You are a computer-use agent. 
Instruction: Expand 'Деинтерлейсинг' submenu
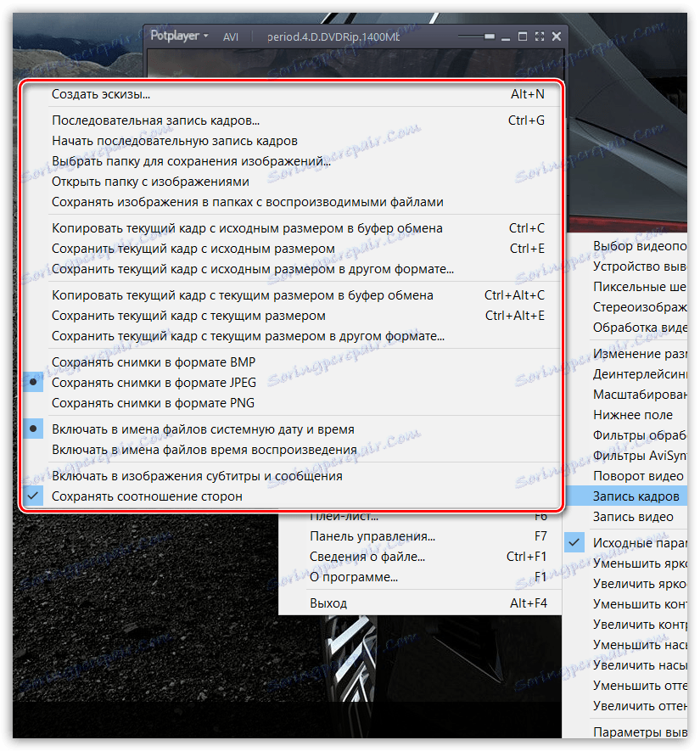626,374
